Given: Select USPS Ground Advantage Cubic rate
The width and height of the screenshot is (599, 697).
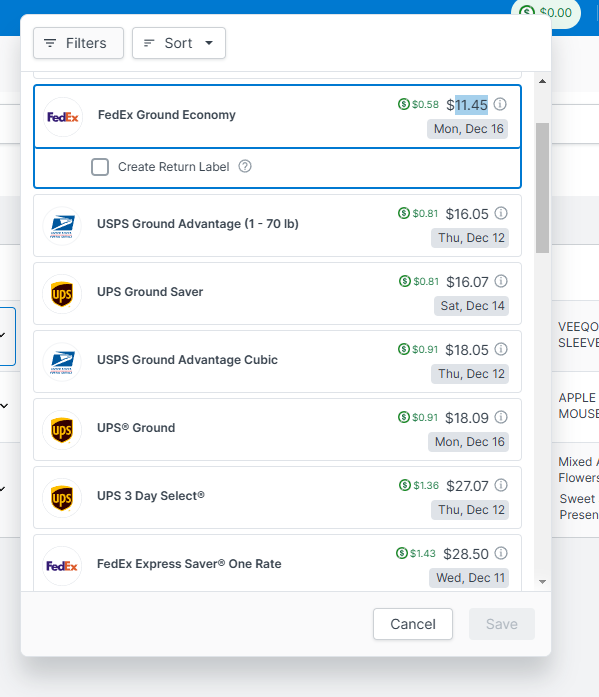Looking at the screenshot, I should point(277,361).
